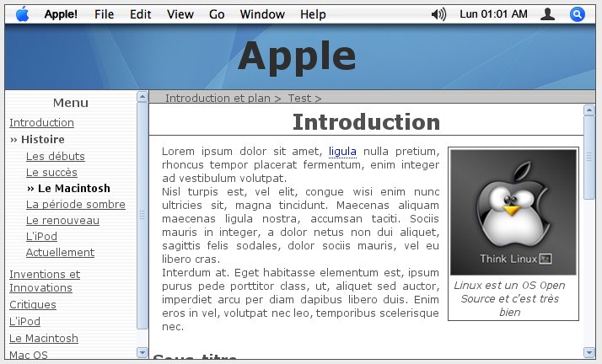Image resolution: width=602 pixels, height=364 pixels.
Task: Click the Linux est un OS caption
Action: [509, 299]
